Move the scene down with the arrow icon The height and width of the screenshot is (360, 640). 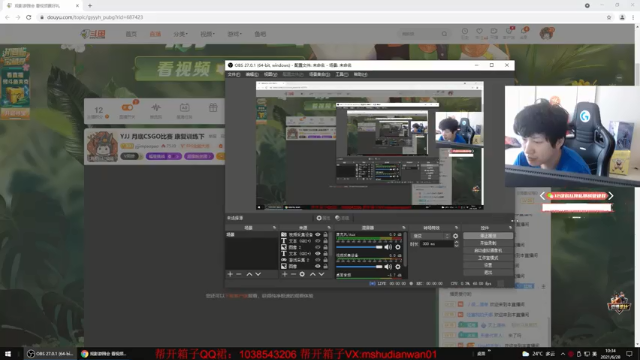point(258,274)
